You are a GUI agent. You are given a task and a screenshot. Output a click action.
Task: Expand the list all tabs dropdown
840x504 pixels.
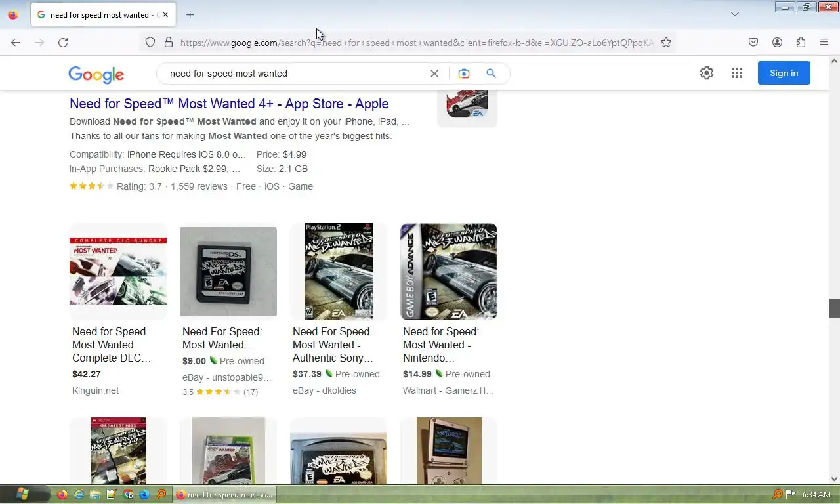click(x=735, y=14)
